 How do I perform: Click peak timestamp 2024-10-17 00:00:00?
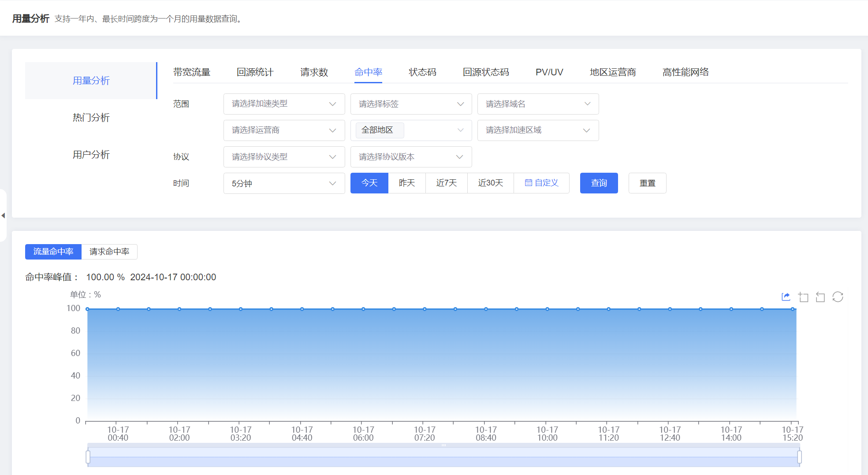173,277
